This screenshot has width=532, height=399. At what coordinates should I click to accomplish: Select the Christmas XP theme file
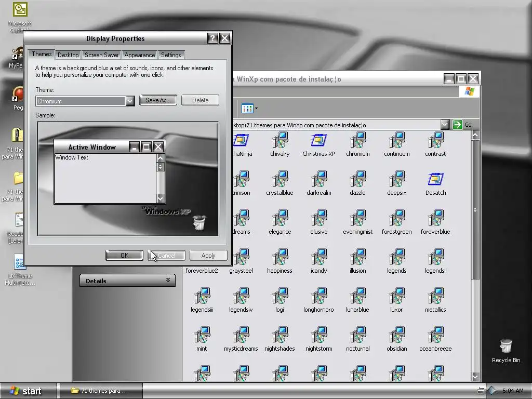click(318, 140)
